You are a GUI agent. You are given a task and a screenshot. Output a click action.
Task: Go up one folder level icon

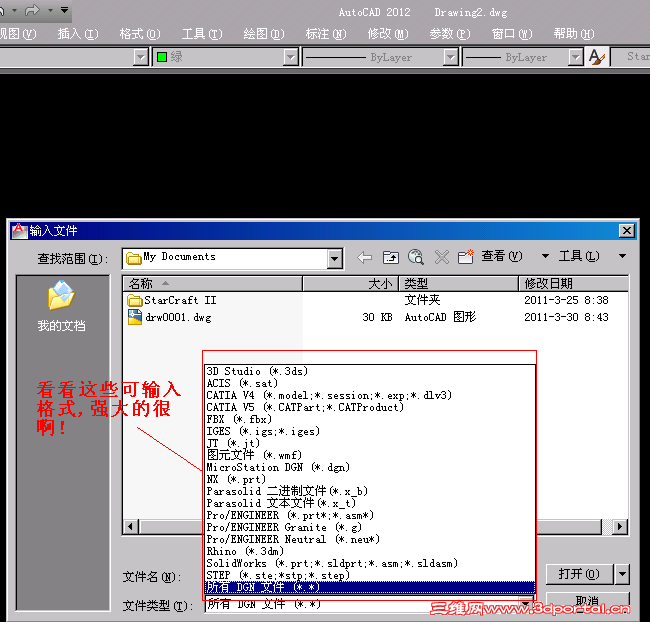[390, 258]
